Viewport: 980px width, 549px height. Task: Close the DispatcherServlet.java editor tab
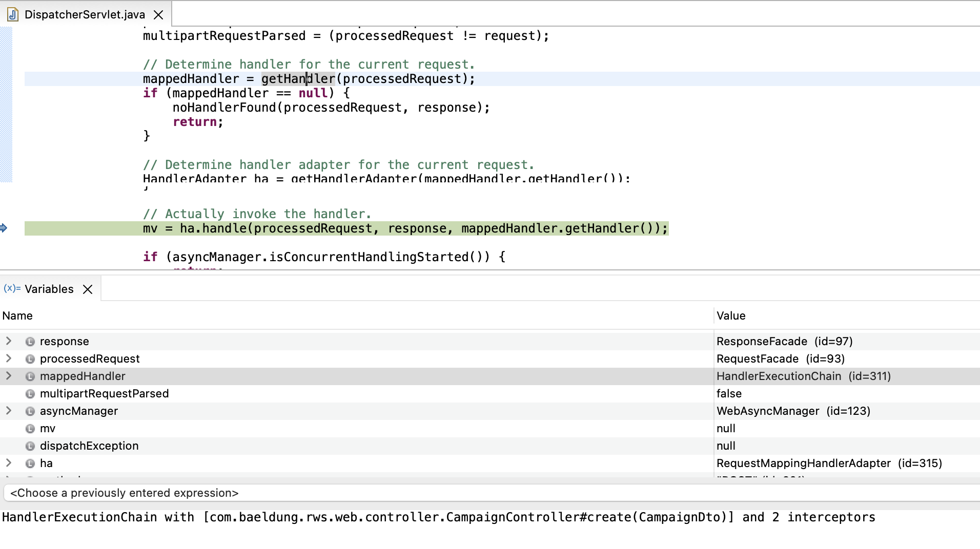tap(158, 15)
